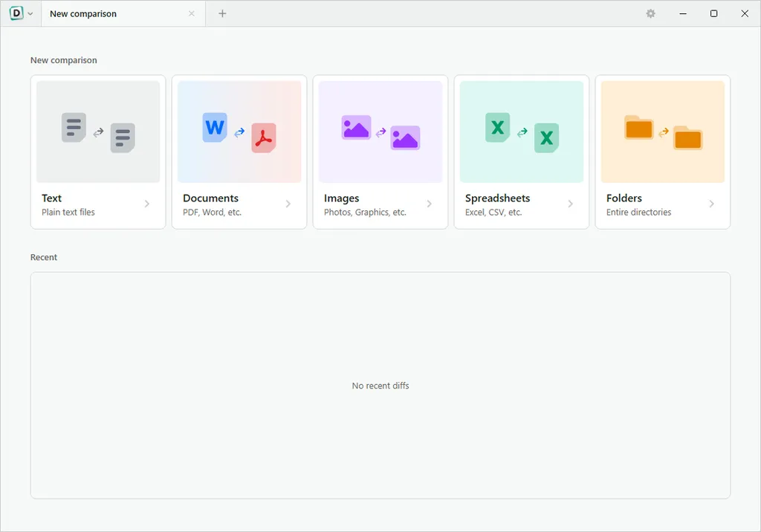Screen dimensions: 761x532
Task: Click the chevron on the Documents card
Action: tap(288, 204)
